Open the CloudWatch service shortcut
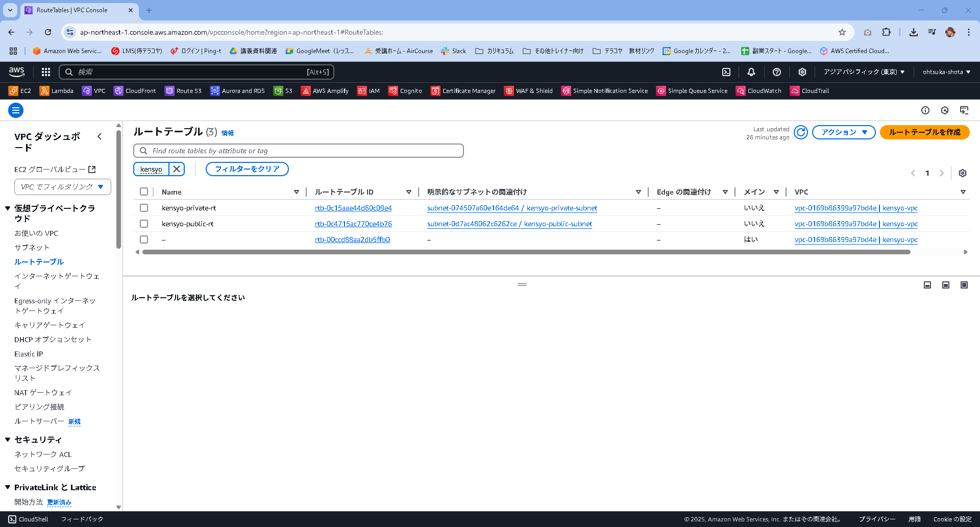The height and width of the screenshot is (527, 980). [759, 91]
